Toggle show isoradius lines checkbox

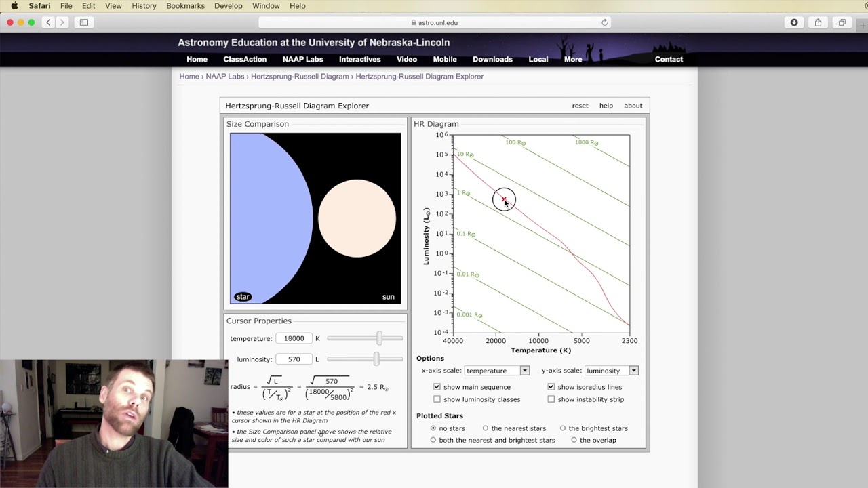point(551,387)
